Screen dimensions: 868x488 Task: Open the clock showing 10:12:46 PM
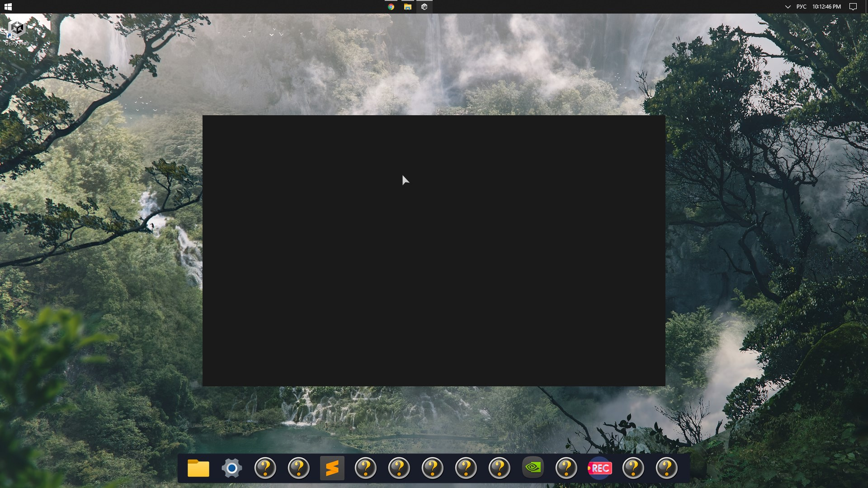[826, 7]
